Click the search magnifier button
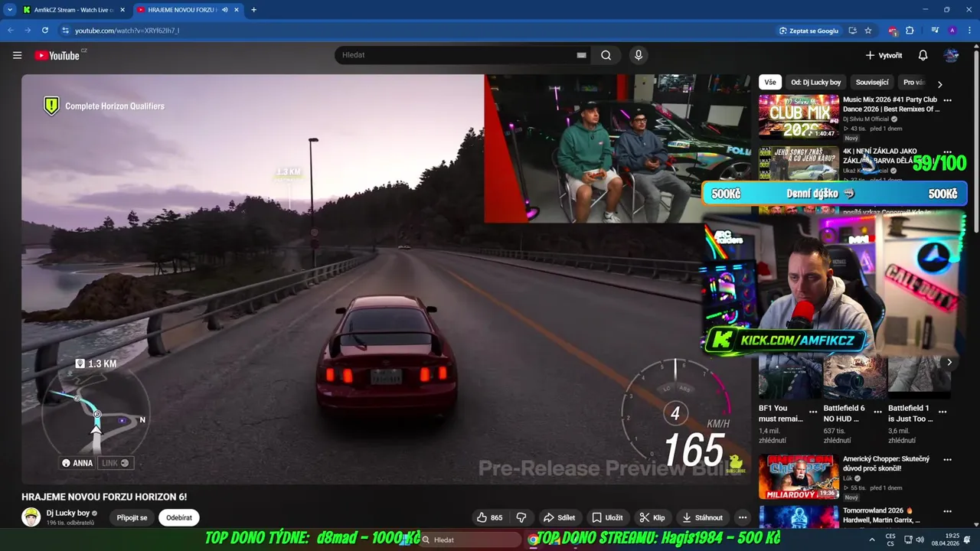Image resolution: width=980 pixels, height=551 pixels. (x=606, y=55)
